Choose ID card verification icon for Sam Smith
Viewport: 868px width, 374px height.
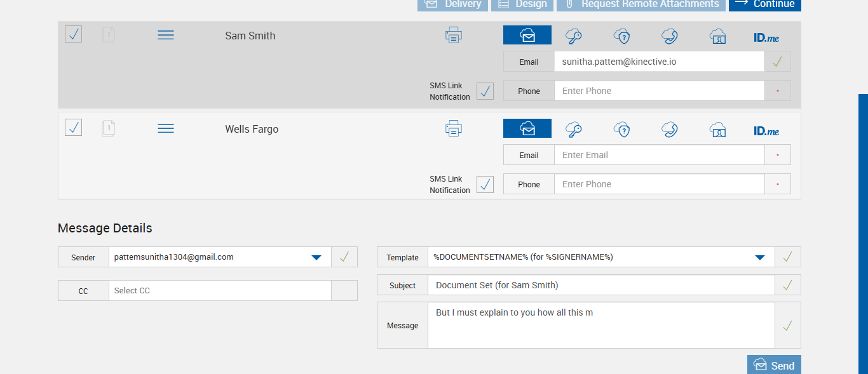(x=717, y=36)
